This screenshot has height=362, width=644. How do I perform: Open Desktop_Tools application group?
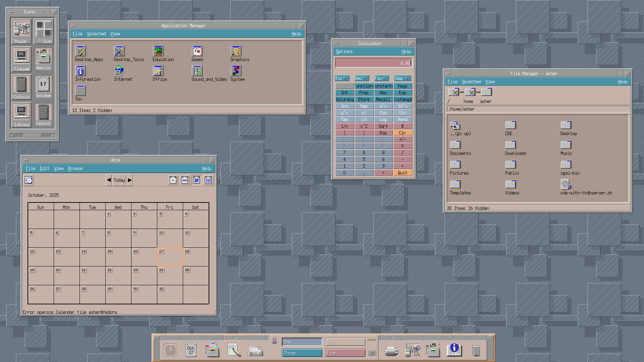click(x=119, y=51)
